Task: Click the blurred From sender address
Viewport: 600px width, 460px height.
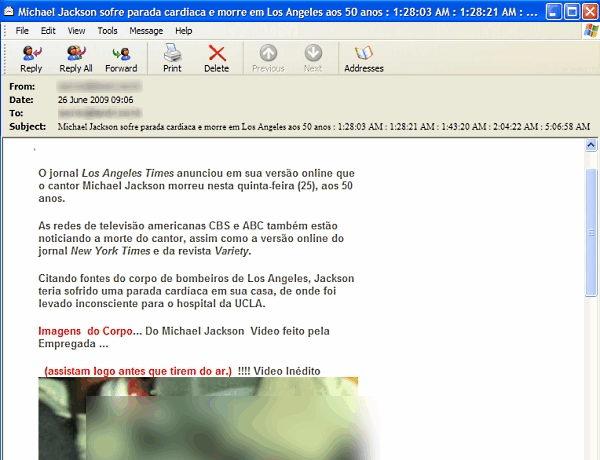Action: (99, 86)
